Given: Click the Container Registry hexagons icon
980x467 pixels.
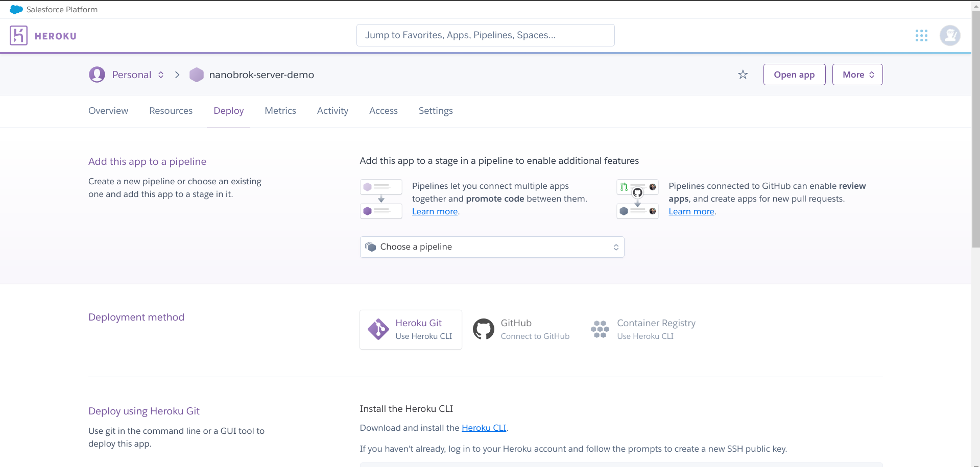Looking at the screenshot, I should coord(600,329).
